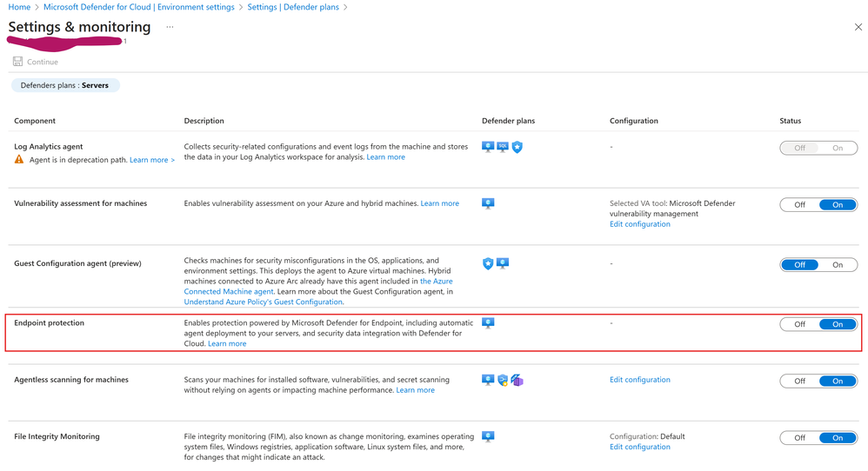
Task: Open the Azure Connected Machine agent link
Action: [x=318, y=287]
